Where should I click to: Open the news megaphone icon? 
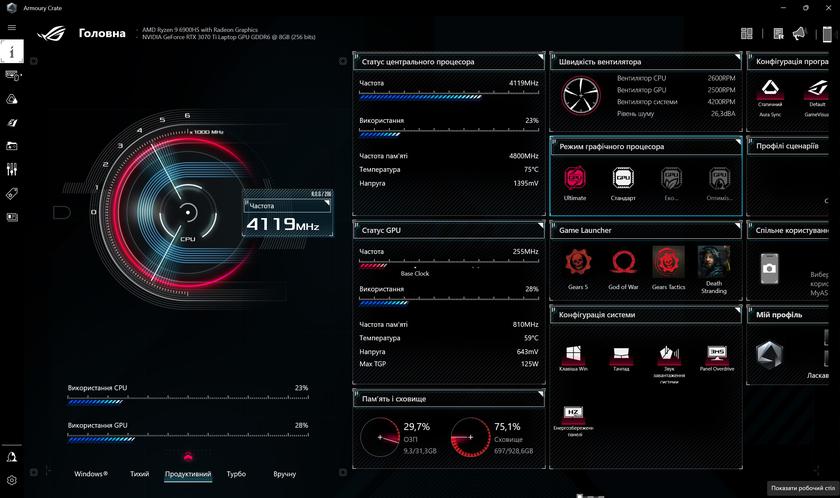[798, 33]
